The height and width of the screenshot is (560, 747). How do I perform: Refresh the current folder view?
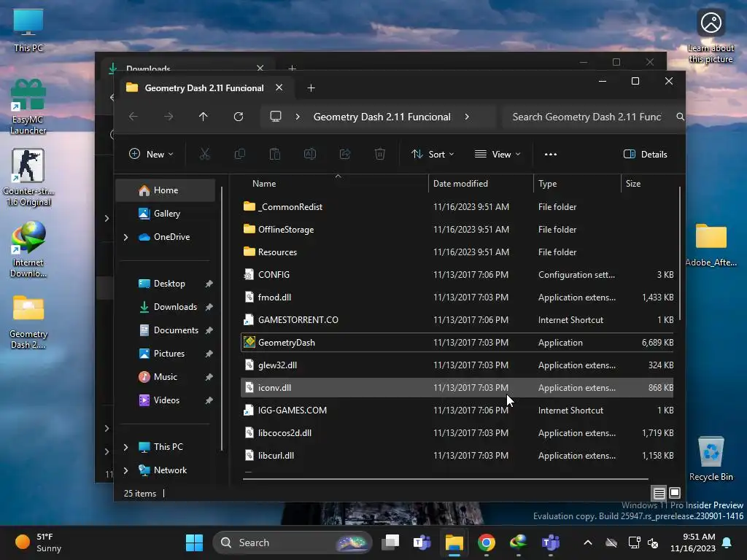239,117
